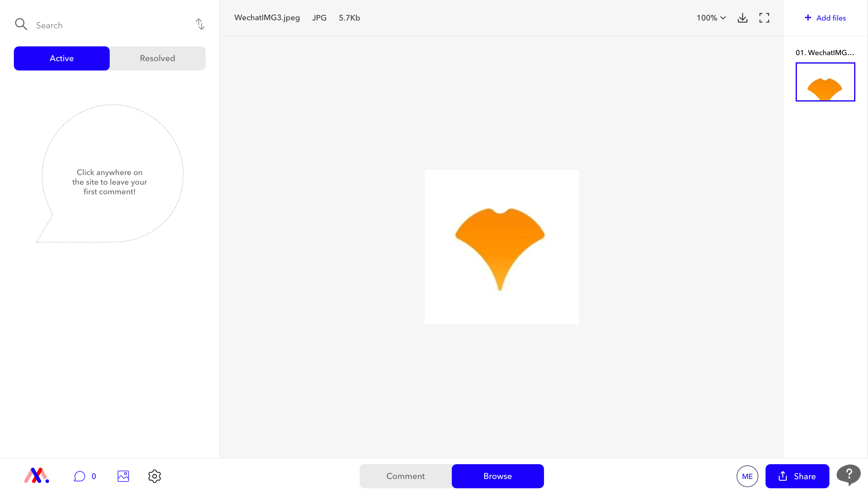Open the image gallery icon

(x=123, y=476)
